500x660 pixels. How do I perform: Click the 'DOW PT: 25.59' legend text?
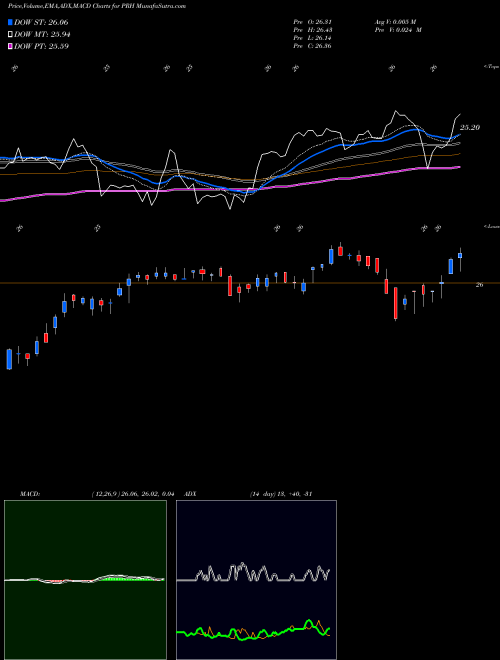(x=41, y=46)
